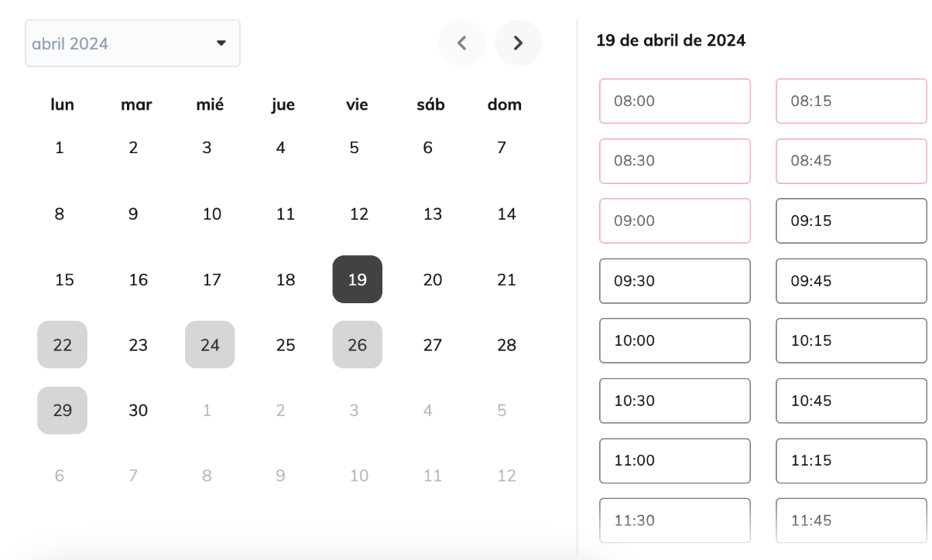Select April 30 on the calendar

click(138, 411)
